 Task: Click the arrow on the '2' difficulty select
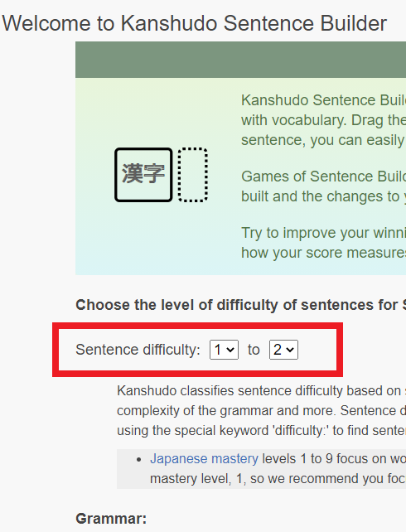pos(290,350)
